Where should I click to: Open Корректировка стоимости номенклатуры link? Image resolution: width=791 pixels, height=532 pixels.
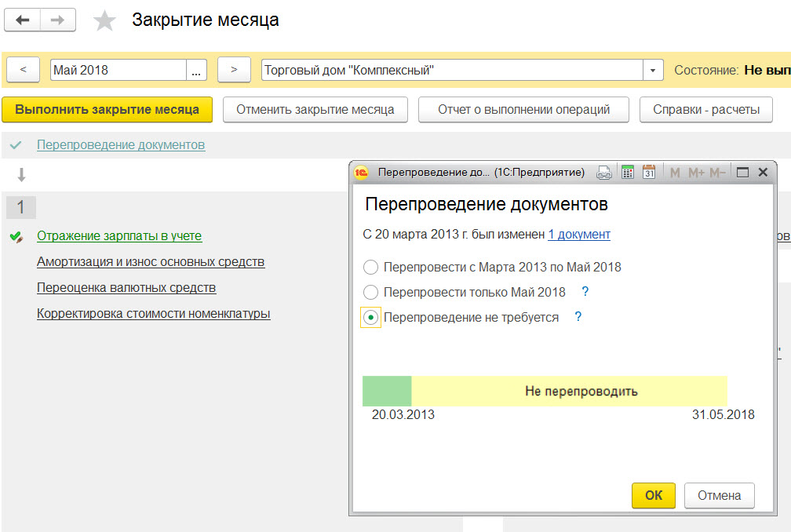[x=153, y=313]
